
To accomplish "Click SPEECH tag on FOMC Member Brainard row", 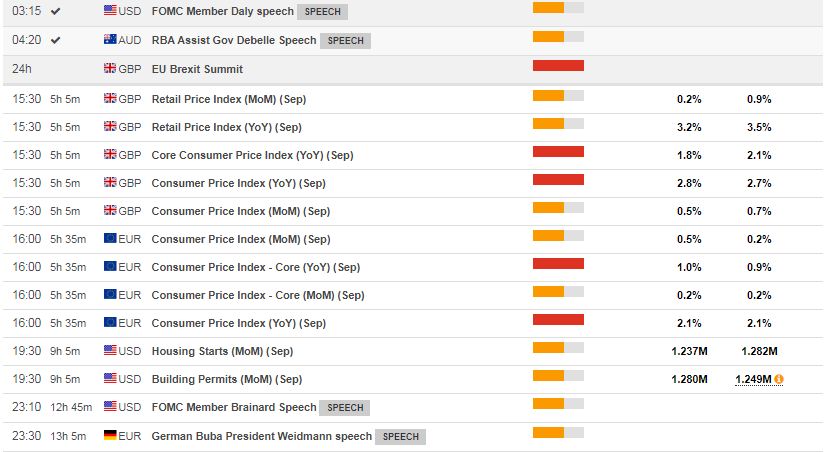I will click(x=345, y=408).
